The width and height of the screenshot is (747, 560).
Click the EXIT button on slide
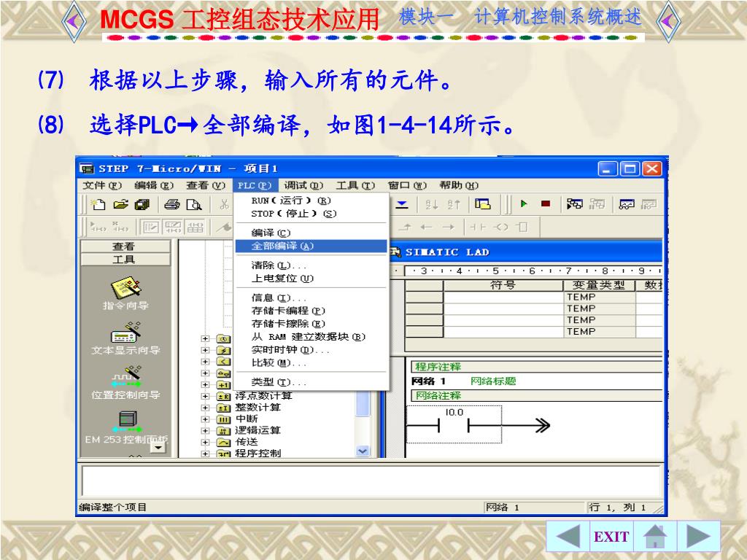click(x=611, y=537)
